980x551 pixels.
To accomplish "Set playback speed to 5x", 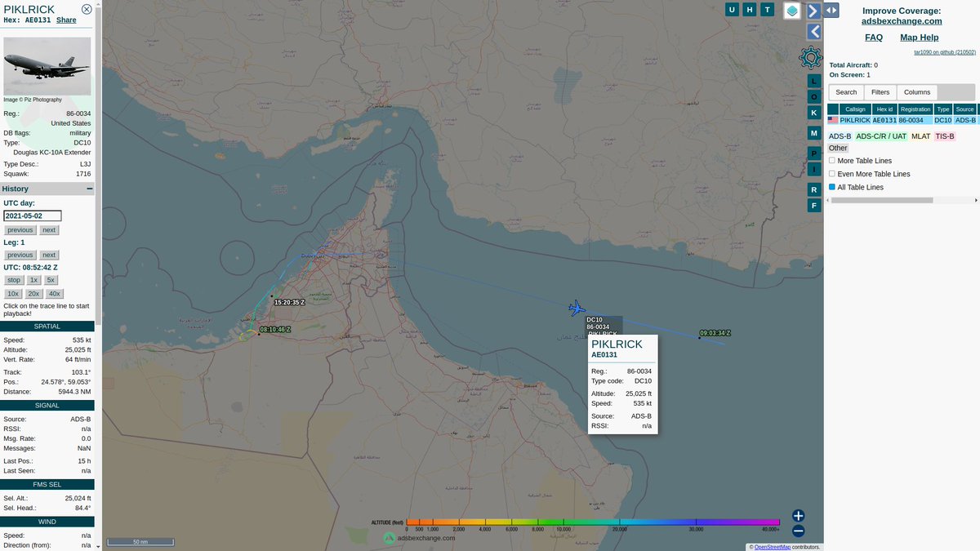I will [51, 280].
